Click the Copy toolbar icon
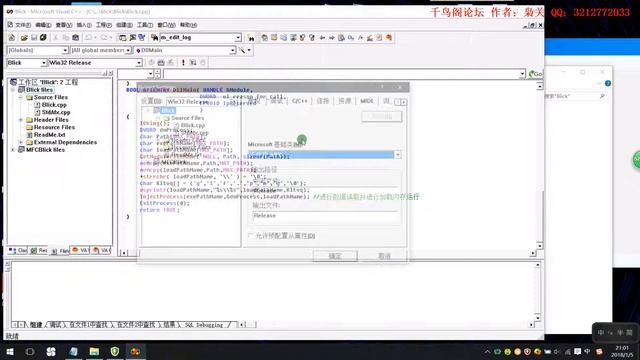Viewport: 640px width, 360px height. click(66, 38)
